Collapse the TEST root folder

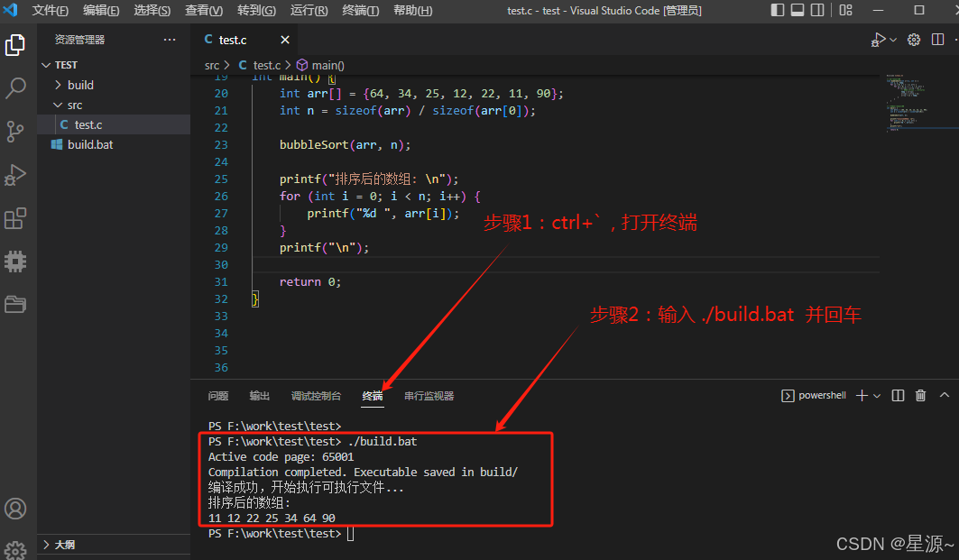114,65
